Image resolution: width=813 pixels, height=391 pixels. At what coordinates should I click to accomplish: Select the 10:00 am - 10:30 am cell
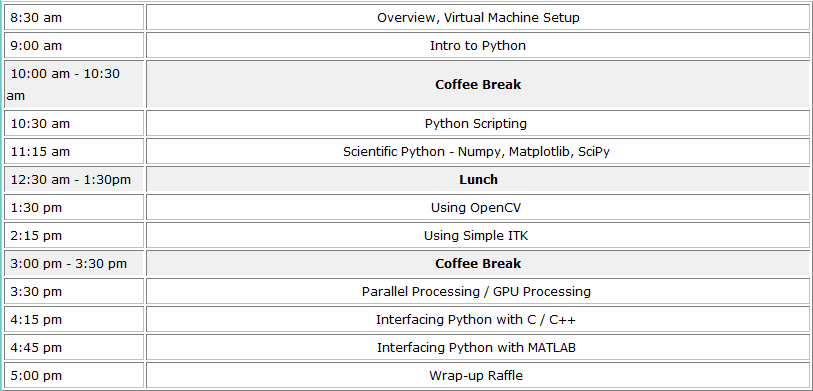74,84
